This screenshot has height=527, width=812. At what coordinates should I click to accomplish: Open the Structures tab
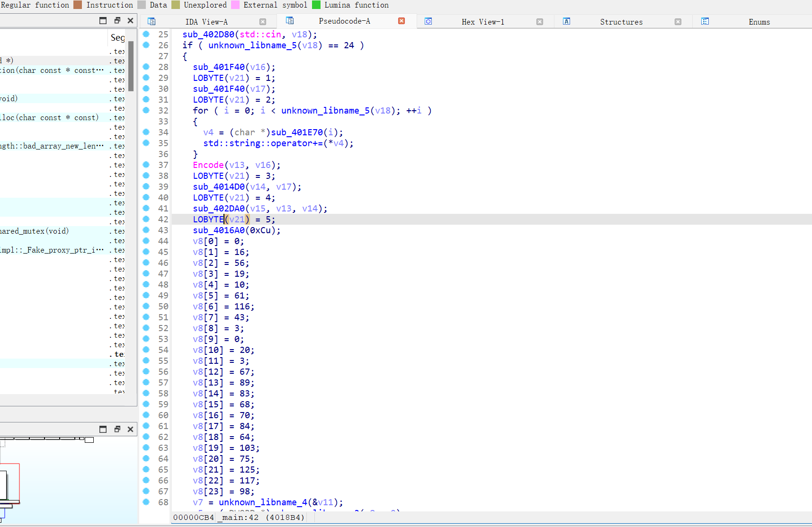[x=621, y=22]
